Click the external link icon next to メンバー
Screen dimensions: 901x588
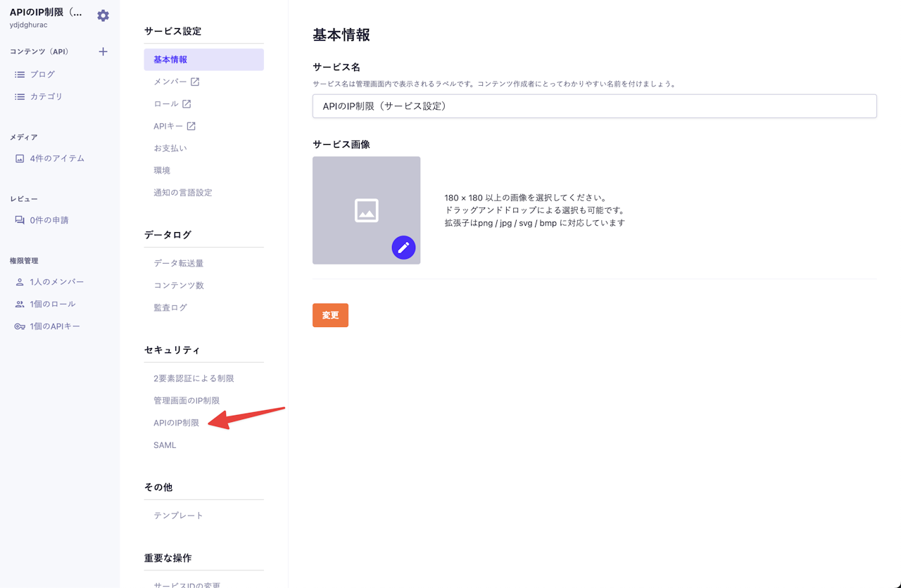(195, 82)
